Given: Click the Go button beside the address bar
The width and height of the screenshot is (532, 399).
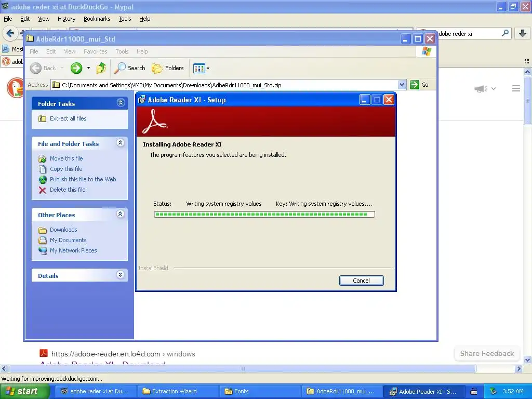Looking at the screenshot, I should (x=419, y=85).
